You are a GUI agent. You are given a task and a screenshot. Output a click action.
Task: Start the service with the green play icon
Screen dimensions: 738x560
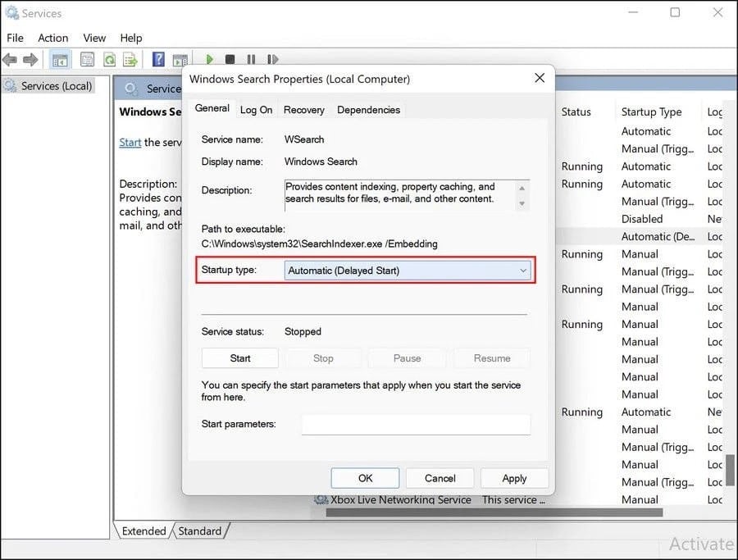tap(211, 59)
